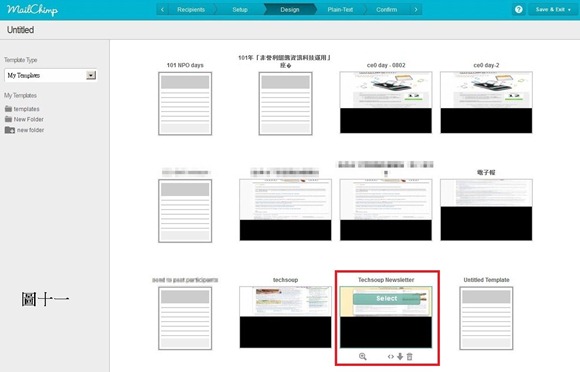The width and height of the screenshot is (580, 372).
Task: Click the MailChimp logo
Action: coord(32,10)
